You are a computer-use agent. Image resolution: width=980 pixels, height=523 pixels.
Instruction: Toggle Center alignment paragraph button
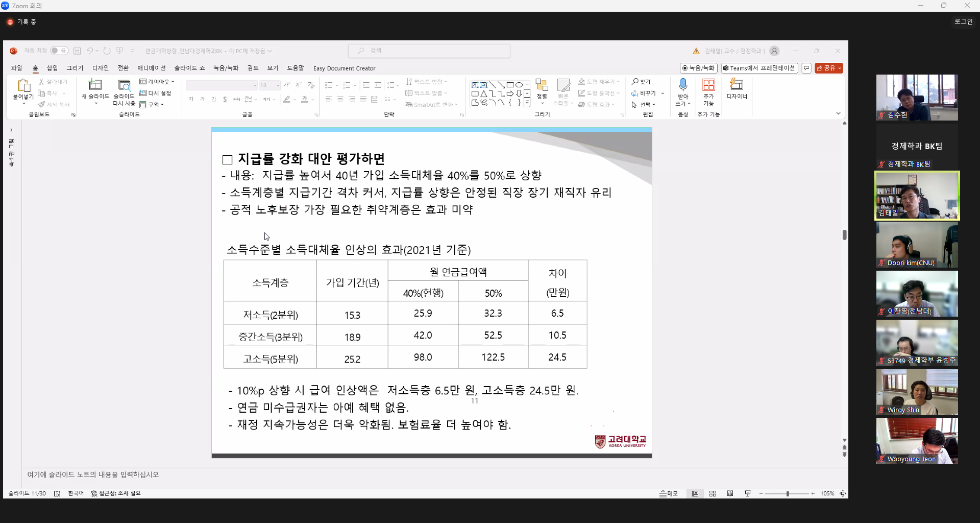tap(340, 100)
